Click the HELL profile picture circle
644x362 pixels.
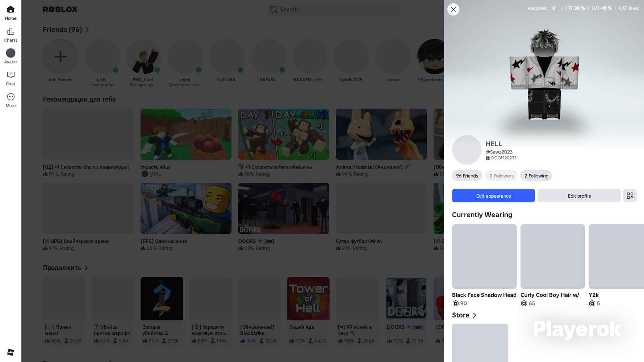[x=467, y=150]
